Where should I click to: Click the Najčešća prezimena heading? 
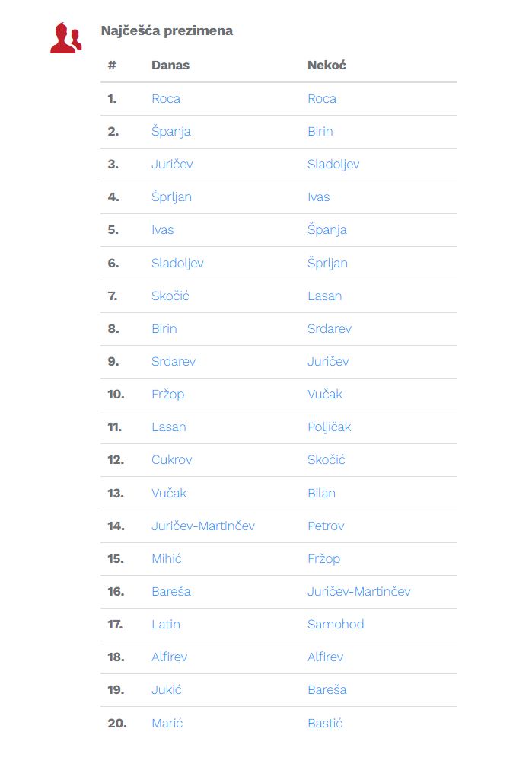coord(167,31)
